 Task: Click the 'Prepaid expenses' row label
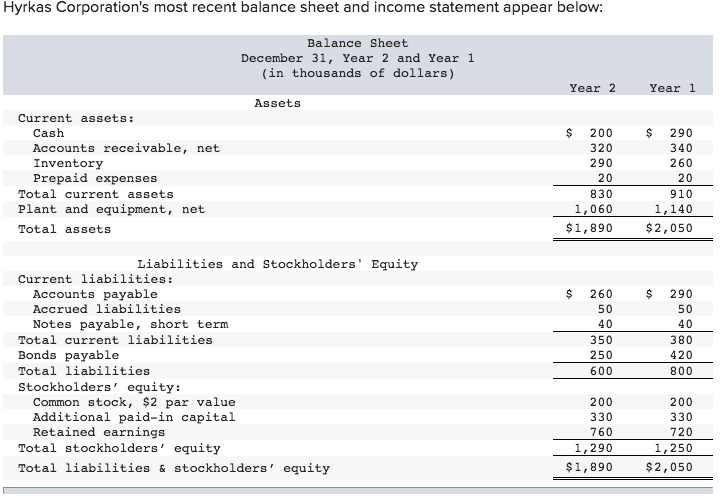point(95,178)
